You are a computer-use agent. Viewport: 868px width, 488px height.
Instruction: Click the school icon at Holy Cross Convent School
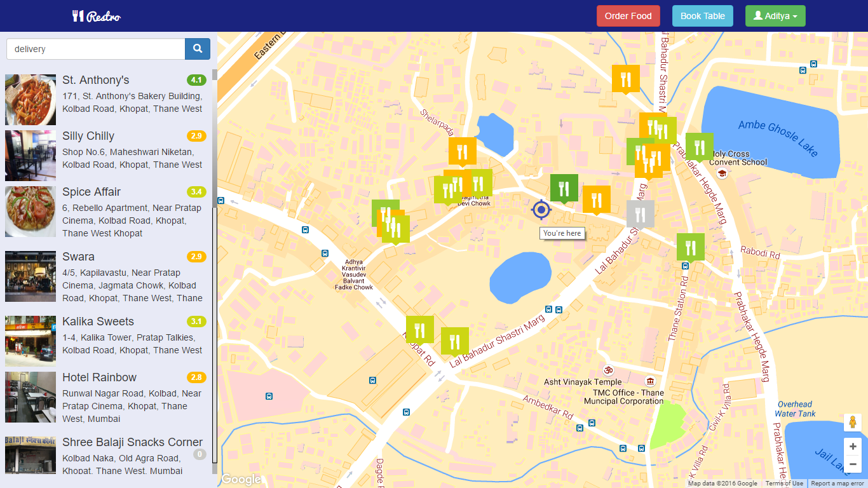[721, 173]
